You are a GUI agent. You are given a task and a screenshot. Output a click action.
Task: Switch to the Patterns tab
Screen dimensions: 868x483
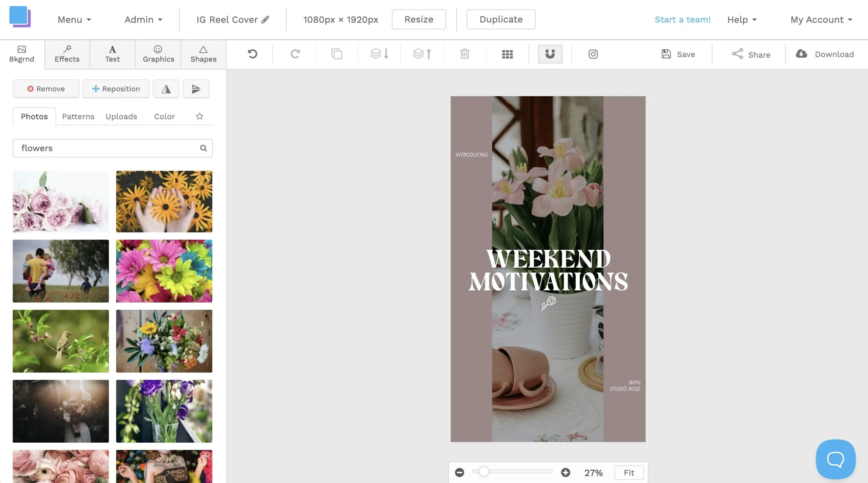tap(78, 116)
